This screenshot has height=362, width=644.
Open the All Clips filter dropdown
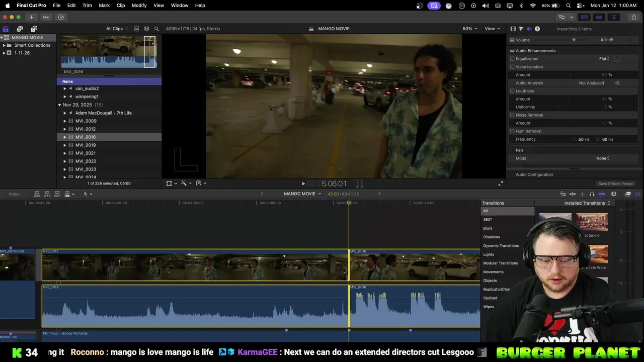pos(117,29)
